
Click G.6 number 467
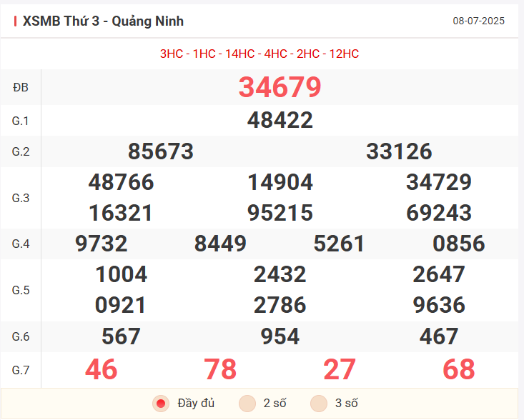439,336
